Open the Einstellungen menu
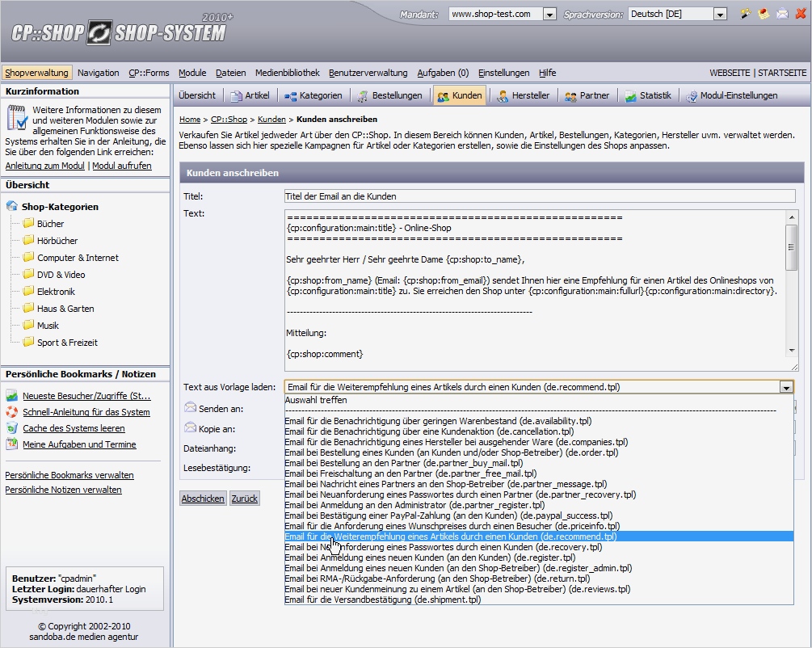Image resolution: width=812 pixels, height=648 pixels. point(504,73)
